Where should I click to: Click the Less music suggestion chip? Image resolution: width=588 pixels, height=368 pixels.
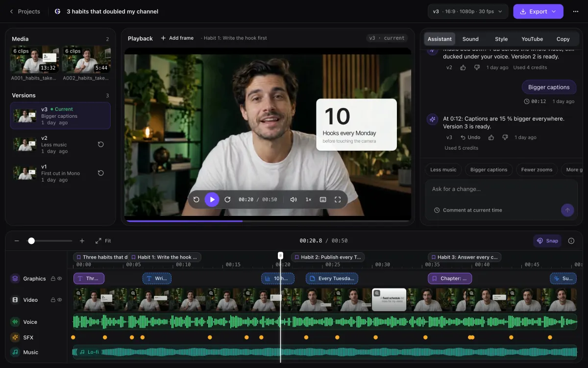[x=443, y=170]
